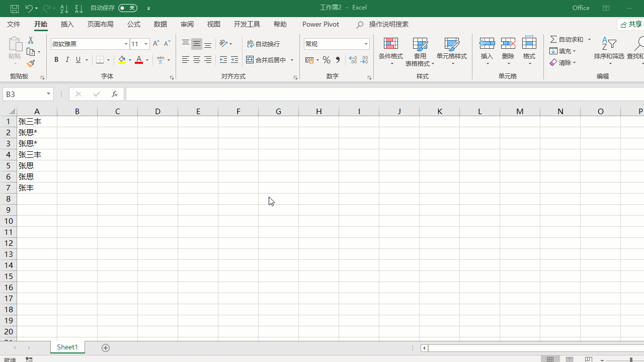Increase indent
Viewport: 644px width, 362px height.
[234, 60]
